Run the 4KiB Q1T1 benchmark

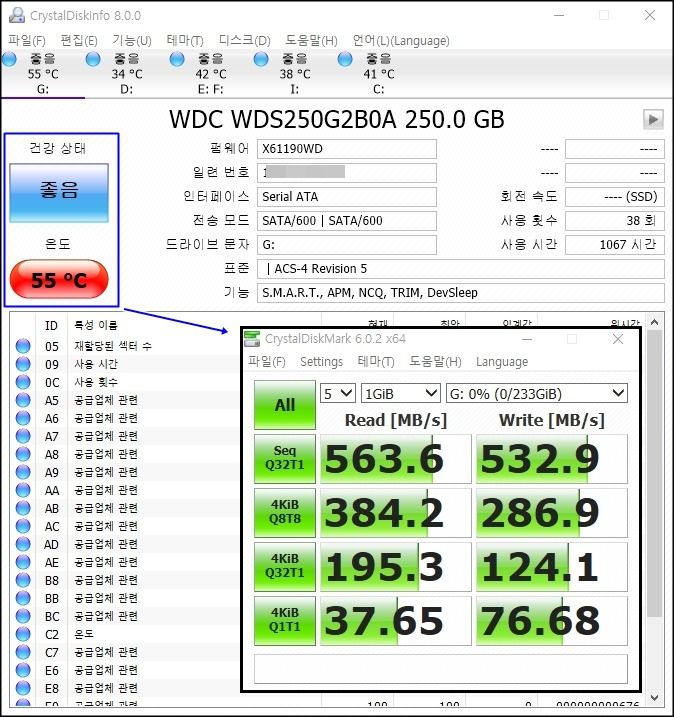[285, 621]
